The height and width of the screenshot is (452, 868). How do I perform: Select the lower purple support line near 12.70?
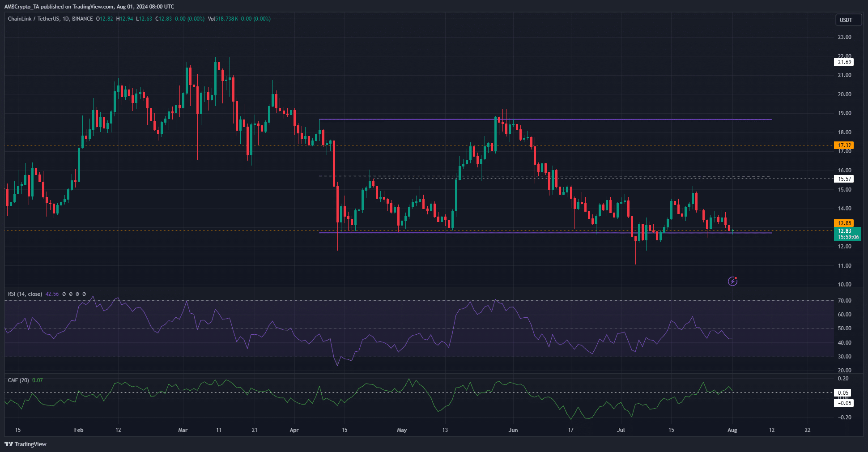(x=545, y=233)
